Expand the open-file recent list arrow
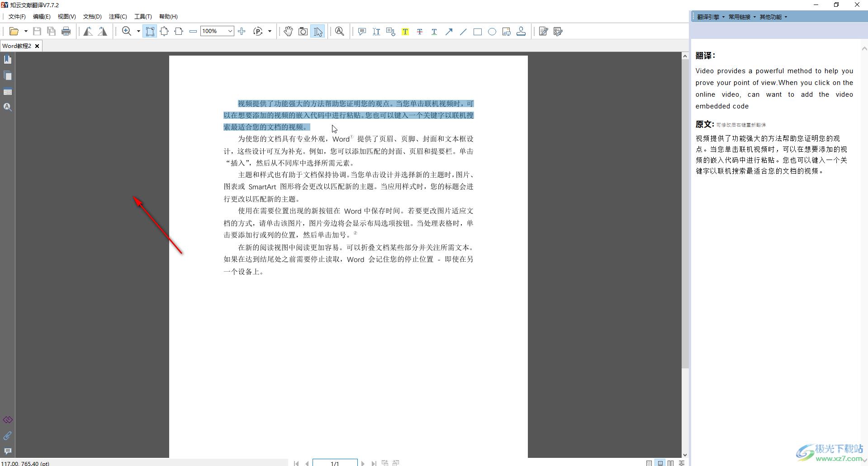 [x=26, y=31]
